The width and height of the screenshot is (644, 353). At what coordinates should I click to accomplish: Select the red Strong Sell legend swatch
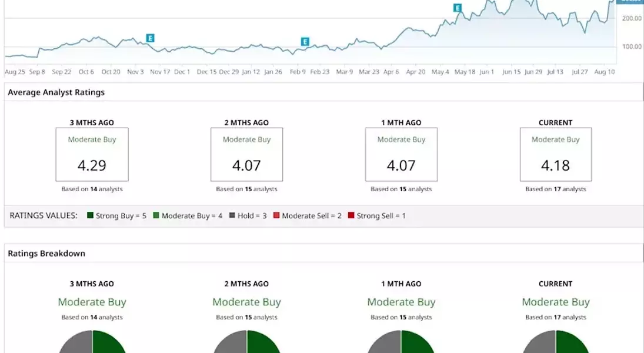tap(351, 215)
